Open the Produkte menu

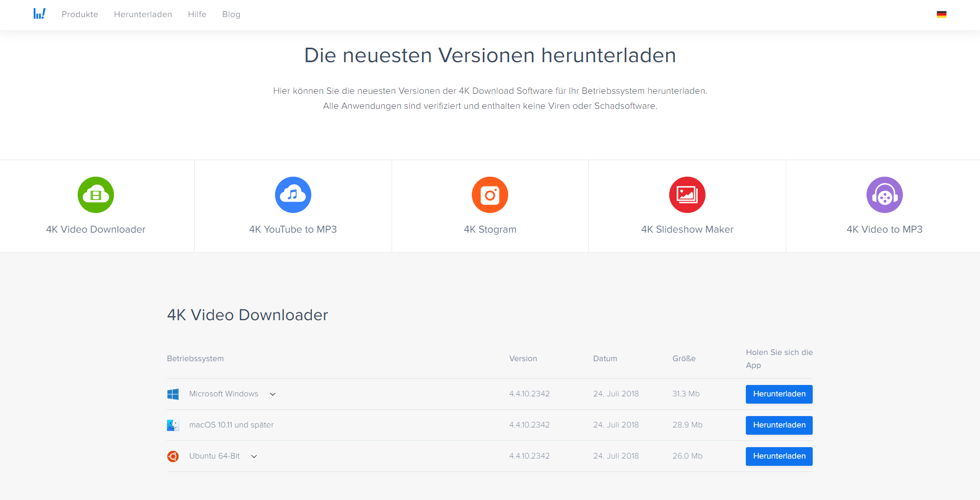(80, 15)
